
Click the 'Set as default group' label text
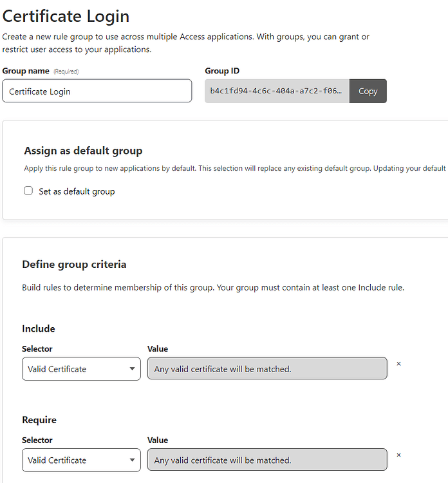coord(77,191)
